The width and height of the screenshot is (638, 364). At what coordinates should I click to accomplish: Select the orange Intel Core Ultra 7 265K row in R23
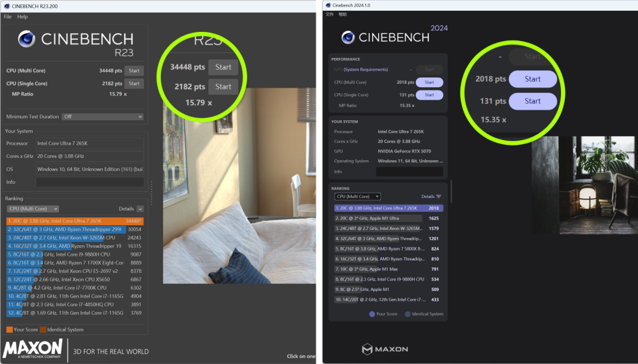(75, 221)
